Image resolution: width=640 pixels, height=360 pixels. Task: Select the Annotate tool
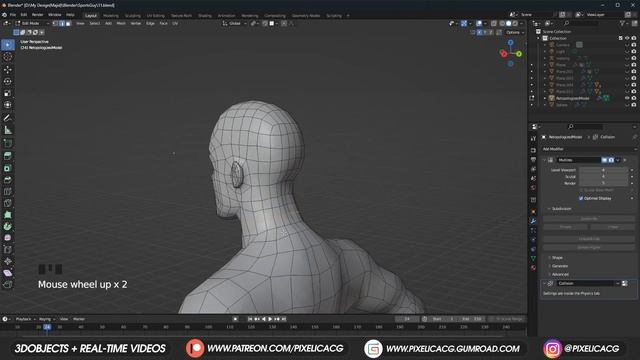coord(8,118)
